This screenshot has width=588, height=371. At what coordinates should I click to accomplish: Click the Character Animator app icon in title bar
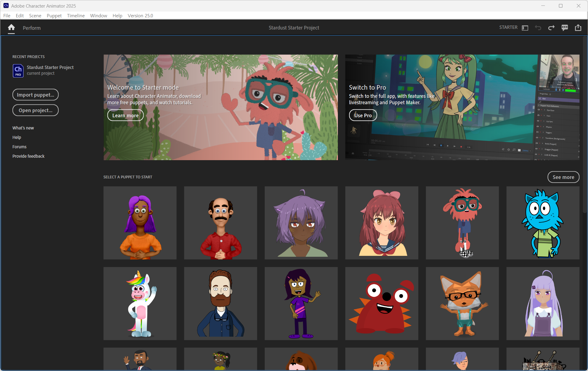(6, 6)
